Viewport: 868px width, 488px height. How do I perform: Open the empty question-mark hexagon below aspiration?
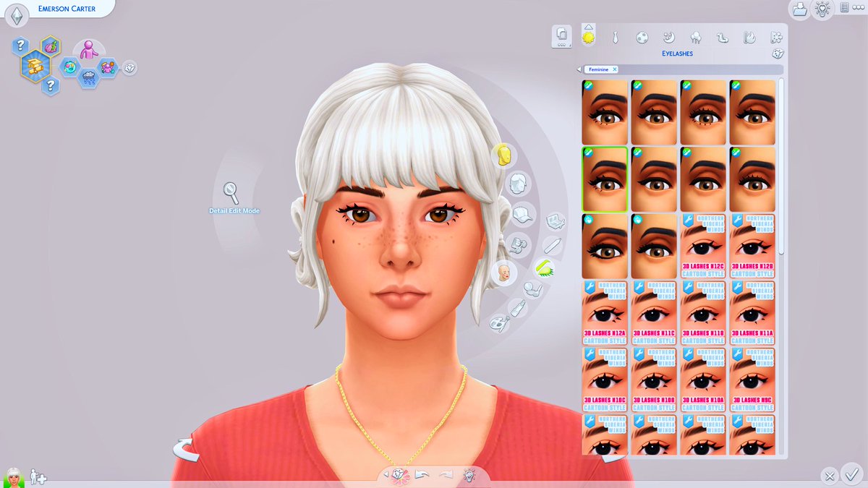click(50, 86)
